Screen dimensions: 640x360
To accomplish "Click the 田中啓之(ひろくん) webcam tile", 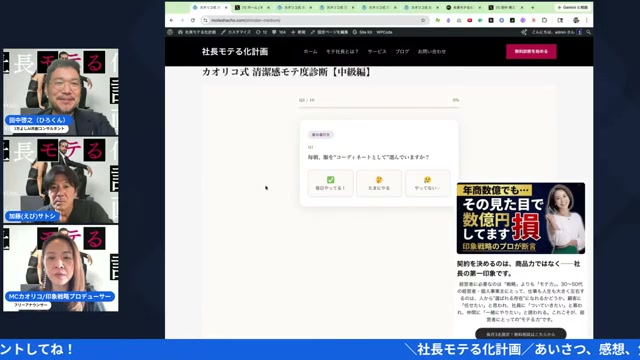I will tap(61, 92).
